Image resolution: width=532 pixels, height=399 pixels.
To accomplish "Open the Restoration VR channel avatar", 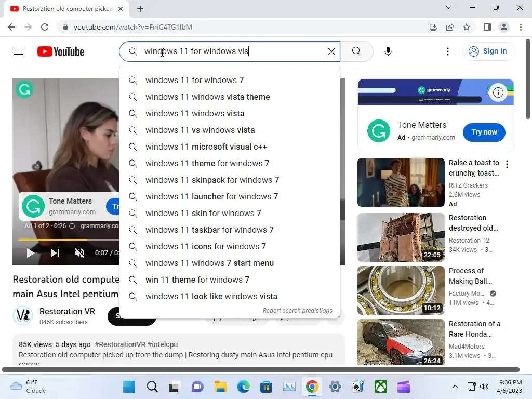I will (x=23, y=315).
